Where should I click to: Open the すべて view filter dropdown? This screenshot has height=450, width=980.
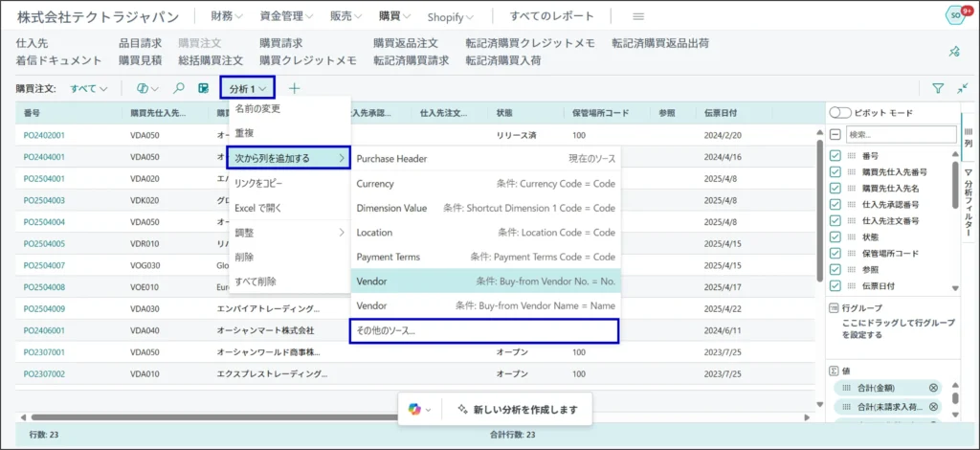click(88, 88)
